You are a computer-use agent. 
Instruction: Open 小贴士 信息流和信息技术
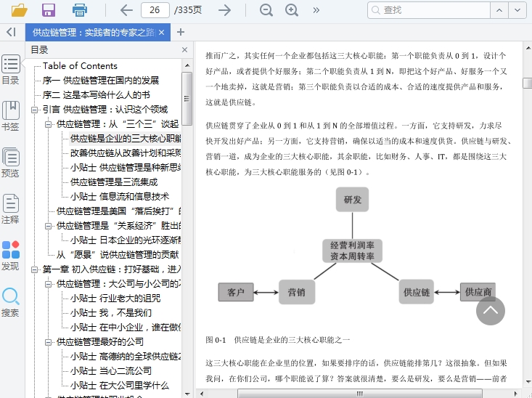click(x=120, y=197)
